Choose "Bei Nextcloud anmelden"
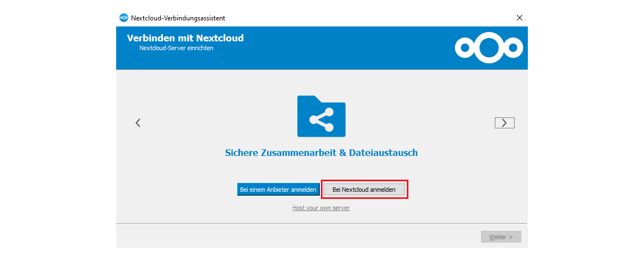The image size is (644, 259). [x=364, y=189]
